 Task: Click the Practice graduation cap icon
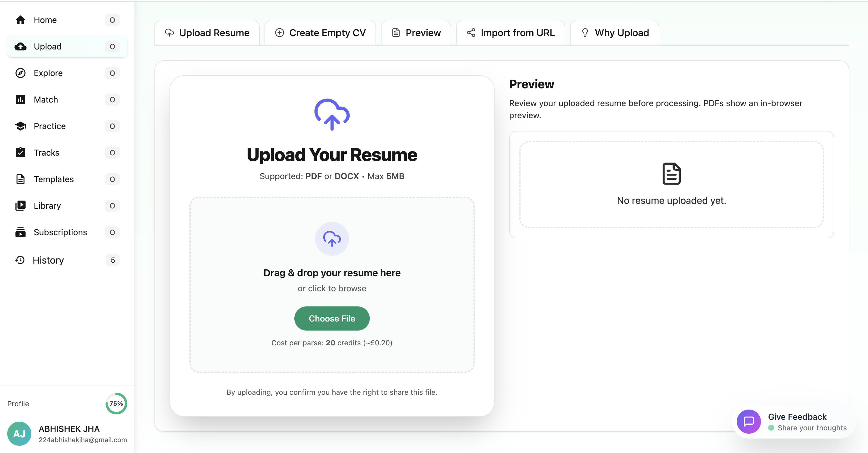pyautogui.click(x=21, y=126)
